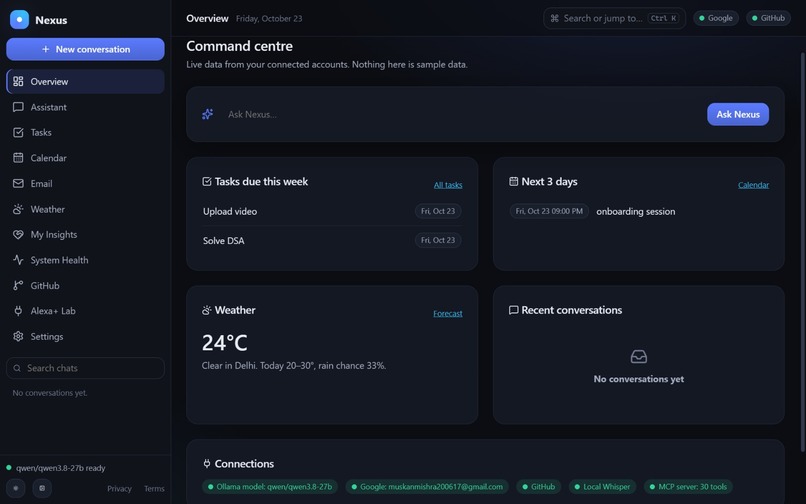The height and width of the screenshot is (504, 806).
Task: Click the qwen3.8-27b ready status
Action: (56, 468)
